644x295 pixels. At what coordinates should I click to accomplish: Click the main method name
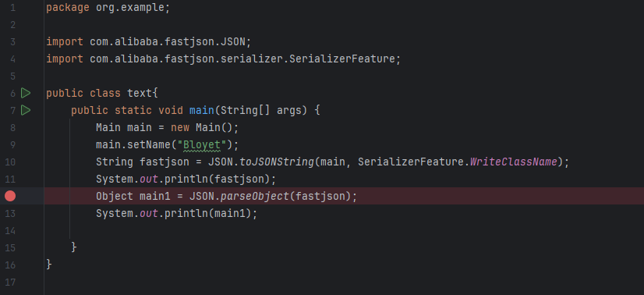202,110
